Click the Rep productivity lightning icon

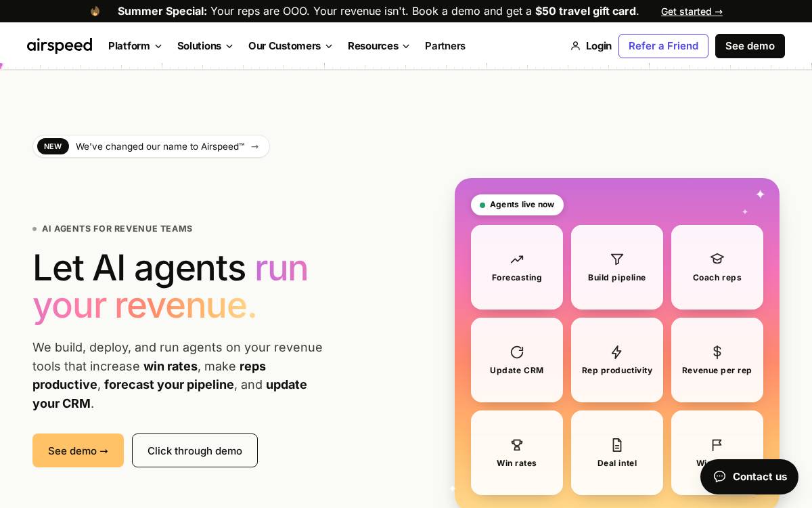point(616,352)
